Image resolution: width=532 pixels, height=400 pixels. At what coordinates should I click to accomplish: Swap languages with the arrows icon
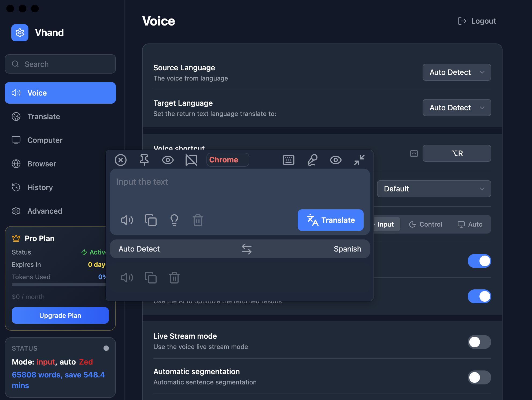point(246,249)
